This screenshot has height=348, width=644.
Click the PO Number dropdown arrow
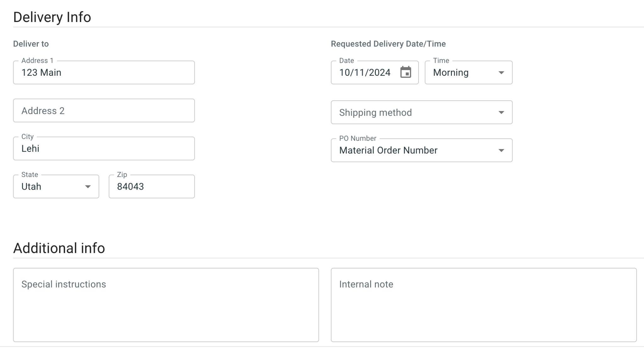click(x=501, y=151)
